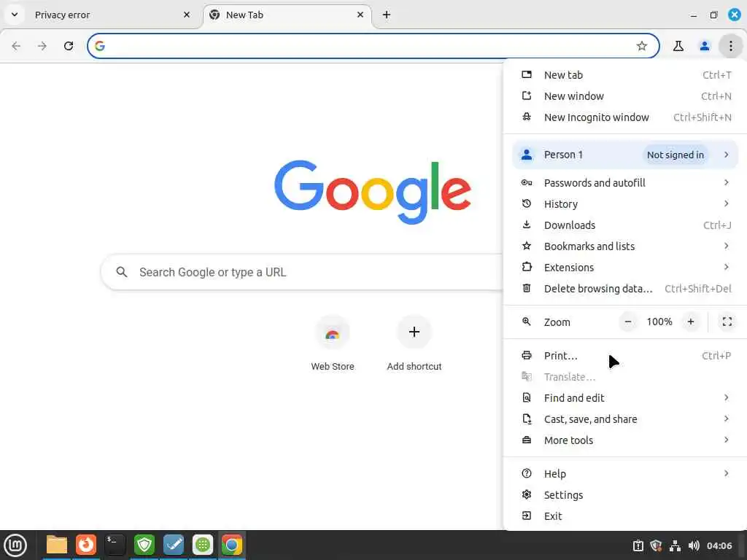Viewport: 747px width, 560px height.
Task: Click the Not signed in chip
Action: click(x=675, y=155)
